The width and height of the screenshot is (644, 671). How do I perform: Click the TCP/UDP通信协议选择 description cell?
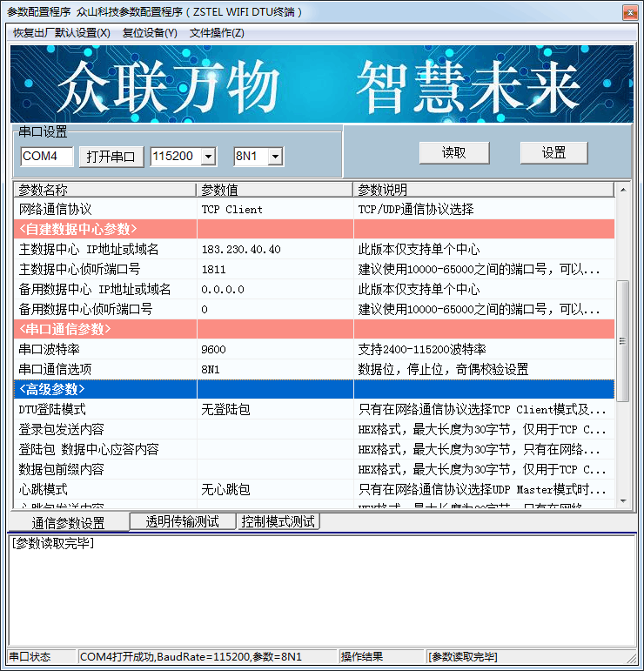point(484,209)
